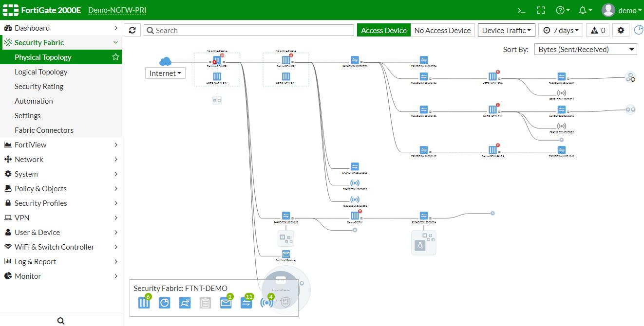
Task: Click the Demo-ISFW-BKP firewall node icon
Action: (286, 76)
